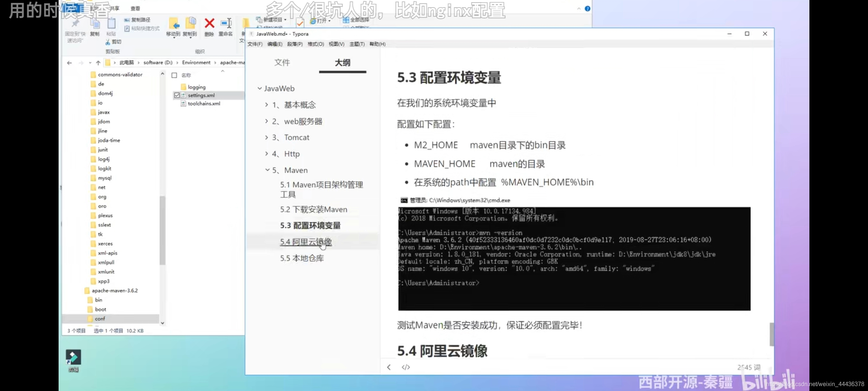Open Typora Theme (主题) menu
This screenshot has height=391, width=868.
[357, 44]
